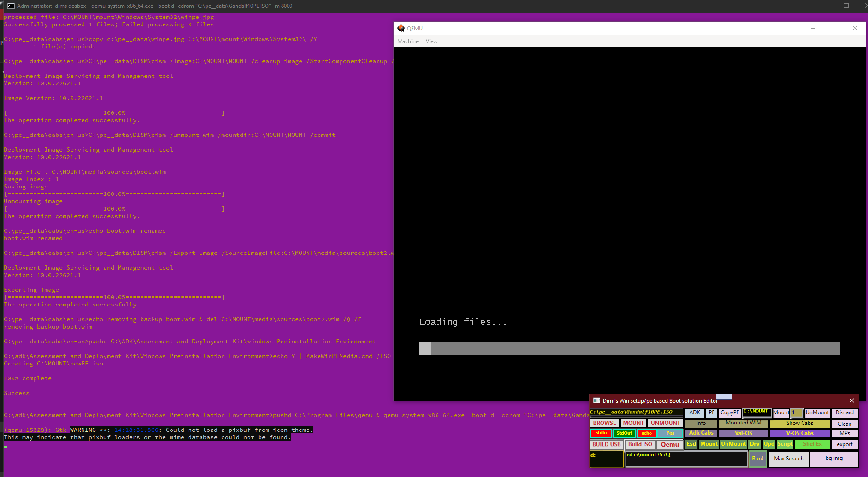Click the Run! button
Image resolution: width=868 pixels, height=477 pixels.
click(x=758, y=459)
